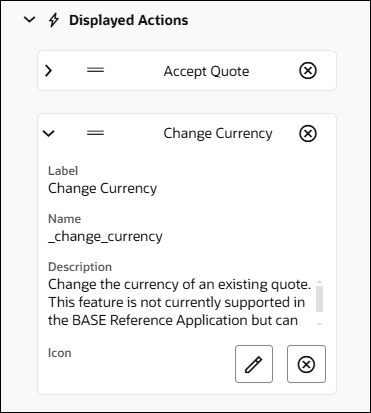
Task: Click the Accept Quote drag handle
Action: coord(96,70)
